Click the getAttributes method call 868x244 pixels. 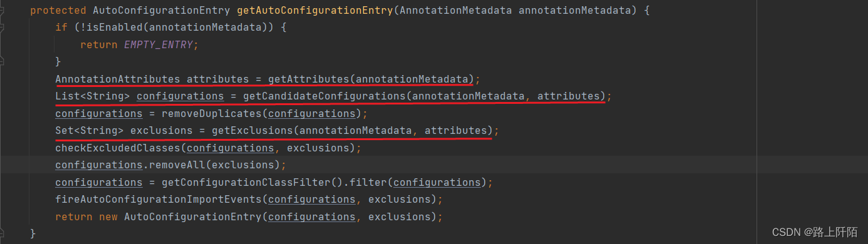click(309, 79)
